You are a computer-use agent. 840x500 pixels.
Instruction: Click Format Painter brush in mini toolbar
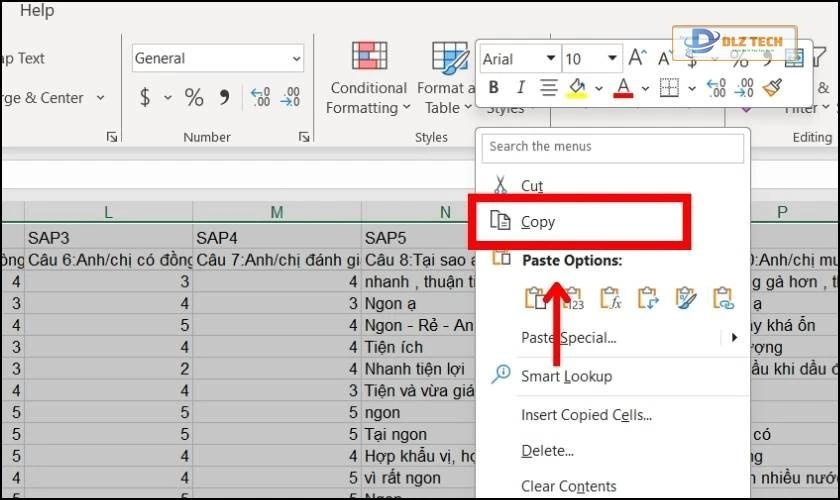(772, 88)
